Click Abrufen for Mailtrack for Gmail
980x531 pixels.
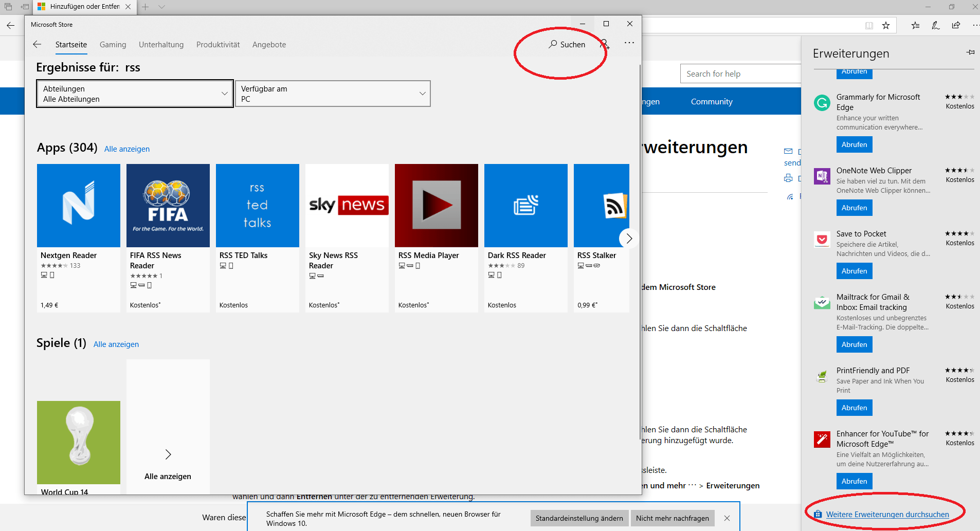coord(854,344)
